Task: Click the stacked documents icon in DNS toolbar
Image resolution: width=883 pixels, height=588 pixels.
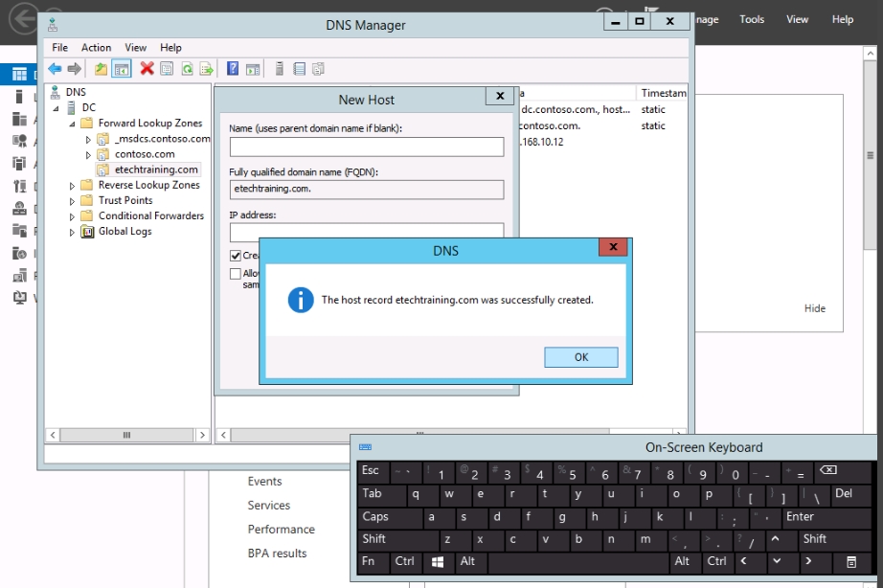Action: pos(318,69)
